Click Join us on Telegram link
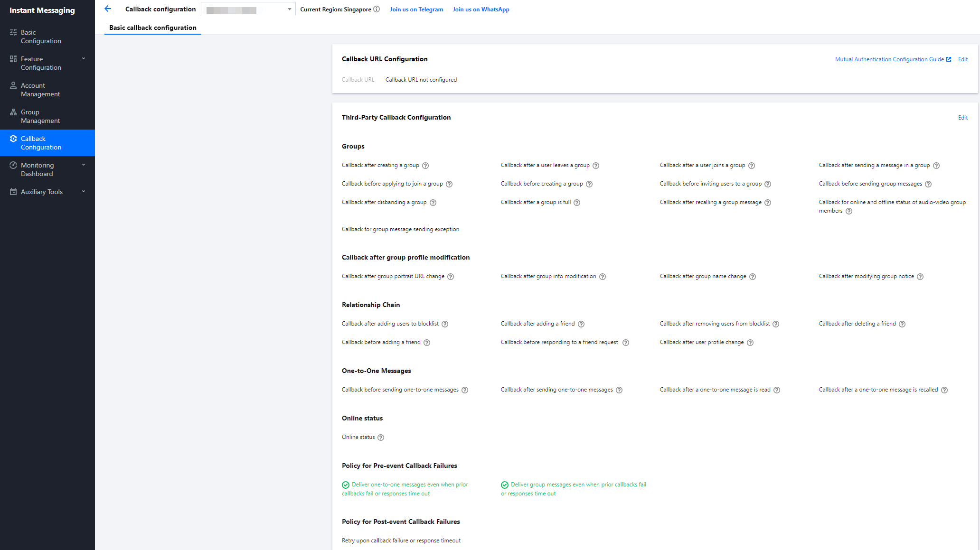Screen dimensions: 980x550 click(x=416, y=9)
